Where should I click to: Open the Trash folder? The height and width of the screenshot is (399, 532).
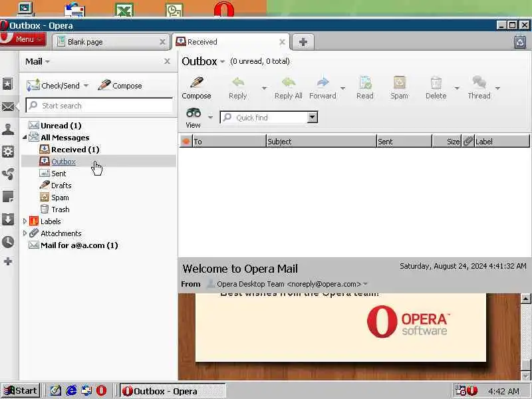[x=55, y=209]
